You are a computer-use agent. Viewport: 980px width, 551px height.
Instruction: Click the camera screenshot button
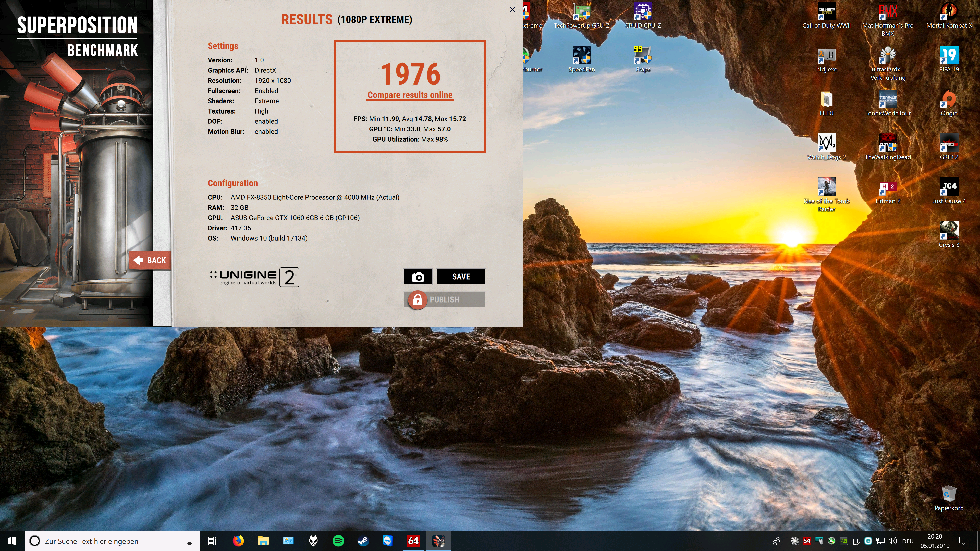click(x=417, y=277)
